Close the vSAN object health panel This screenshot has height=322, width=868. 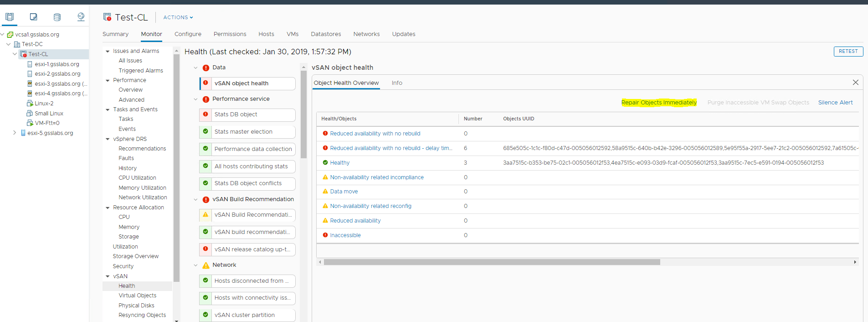[855, 83]
